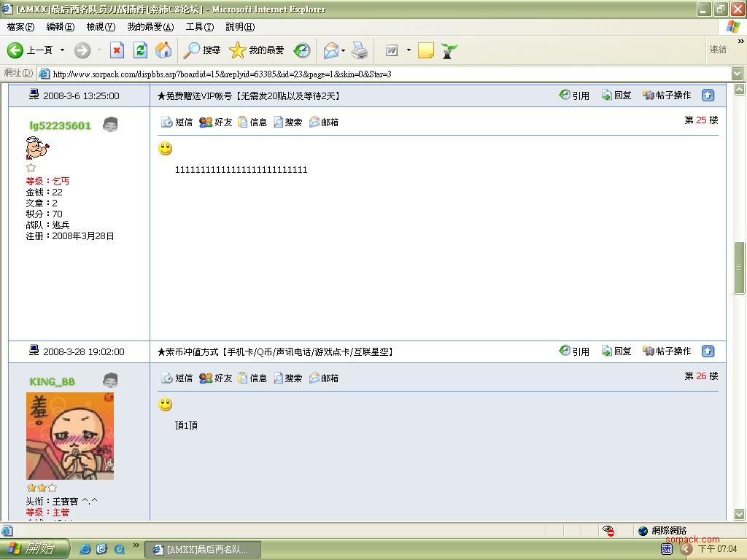747x560 pixels.
Task: Open the History toolbar icon
Action: (x=302, y=50)
